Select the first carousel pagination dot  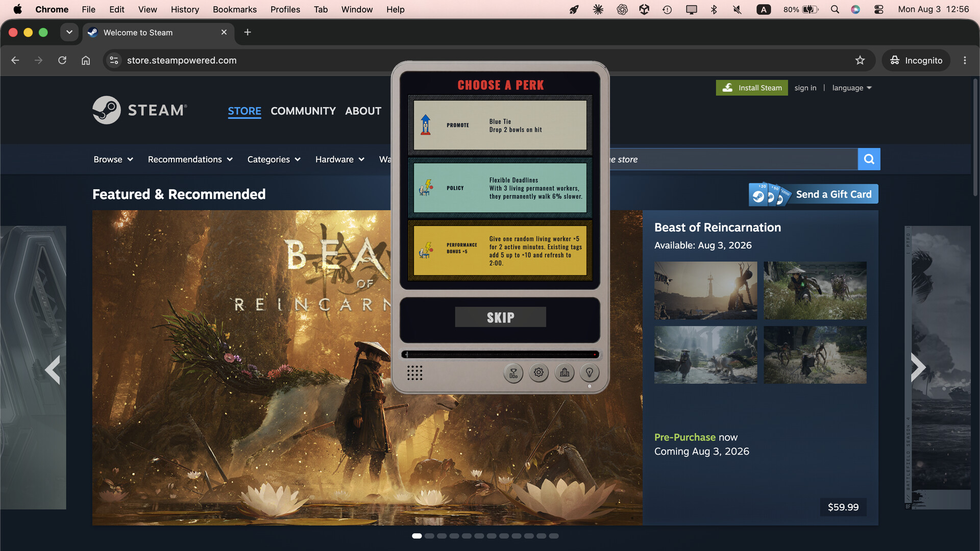(x=417, y=536)
